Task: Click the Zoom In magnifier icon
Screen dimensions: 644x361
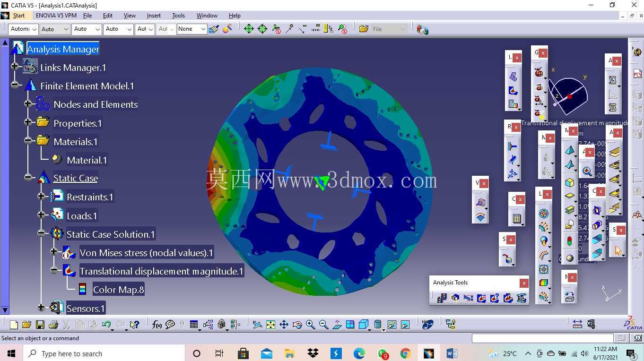Action: pyautogui.click(x=310, y=325)
